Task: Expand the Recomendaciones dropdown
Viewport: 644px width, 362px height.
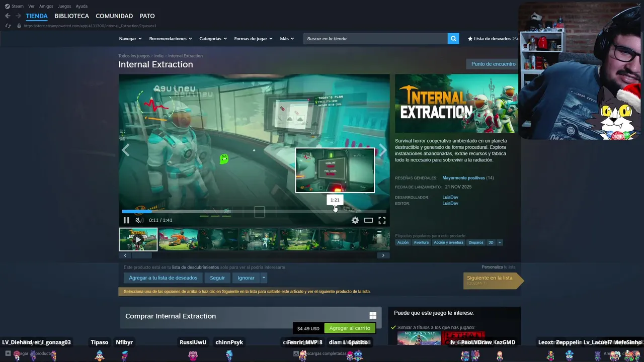Action: point(171,39)
